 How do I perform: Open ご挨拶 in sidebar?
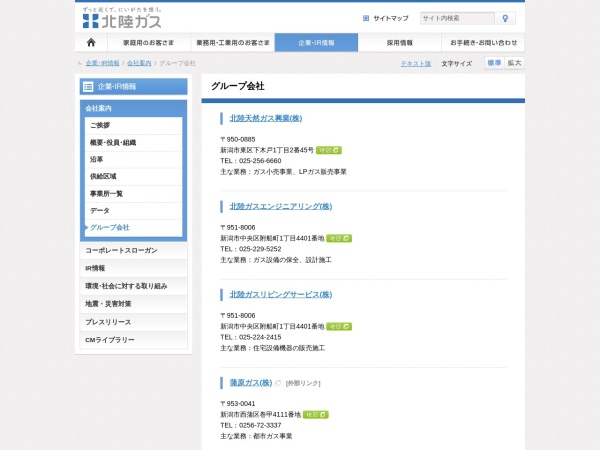pyautogui.click(x=134, y=126)
